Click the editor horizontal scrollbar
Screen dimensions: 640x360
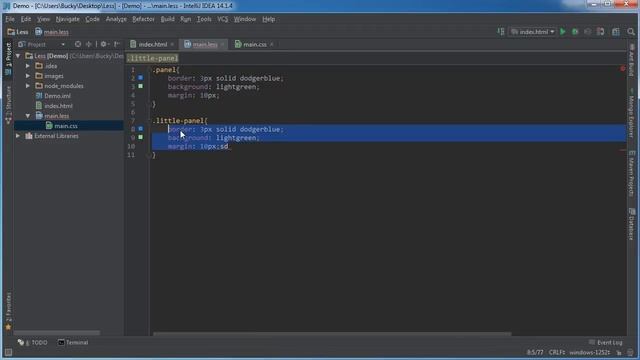(332, 334)
